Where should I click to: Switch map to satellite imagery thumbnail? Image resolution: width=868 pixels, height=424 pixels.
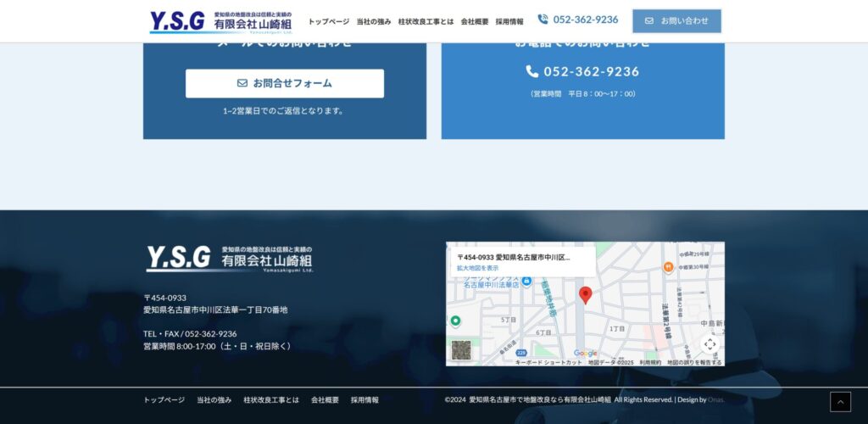point(461,349)
